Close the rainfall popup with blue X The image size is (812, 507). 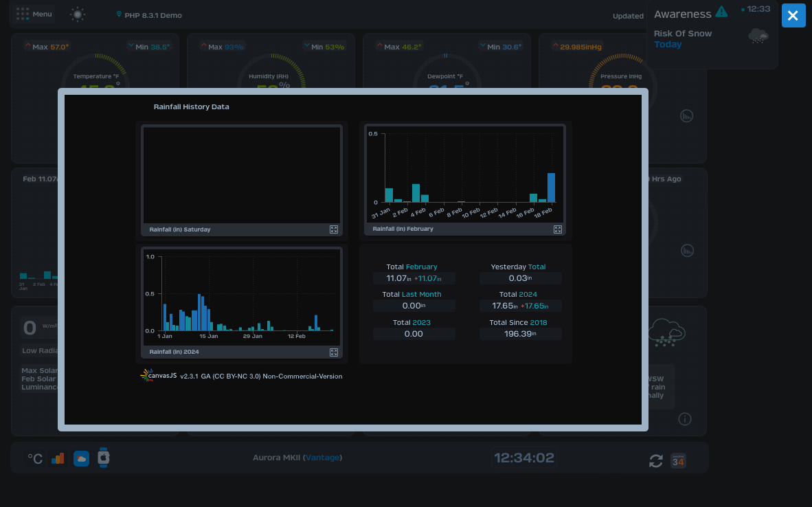point(793,16)
